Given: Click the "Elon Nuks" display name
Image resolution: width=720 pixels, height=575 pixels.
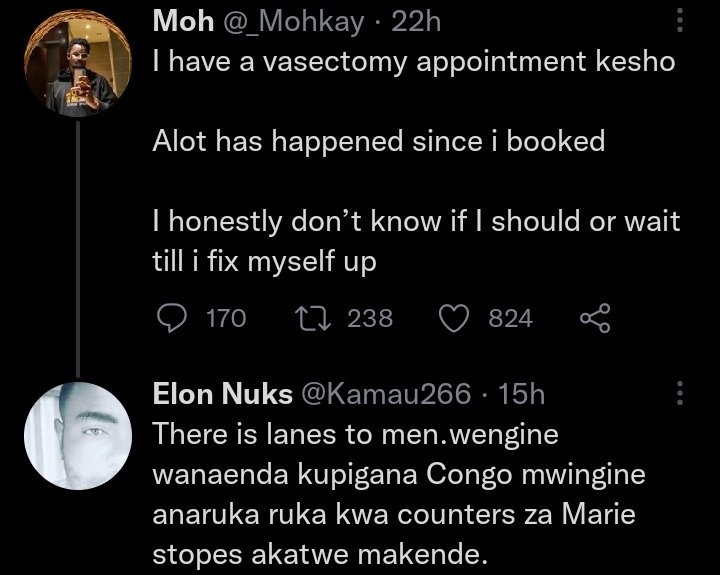Looking at the screenshot, I should [214, 395].
